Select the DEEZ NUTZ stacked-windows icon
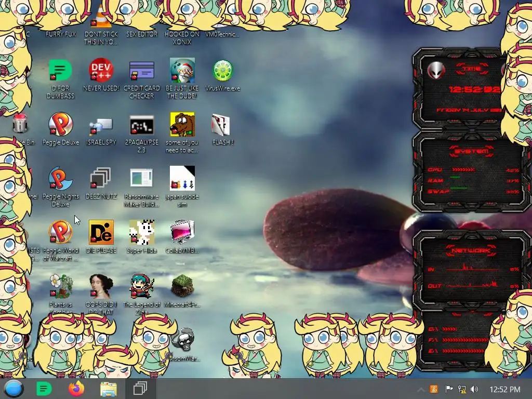Screen dimensions: 532x399 101,178
